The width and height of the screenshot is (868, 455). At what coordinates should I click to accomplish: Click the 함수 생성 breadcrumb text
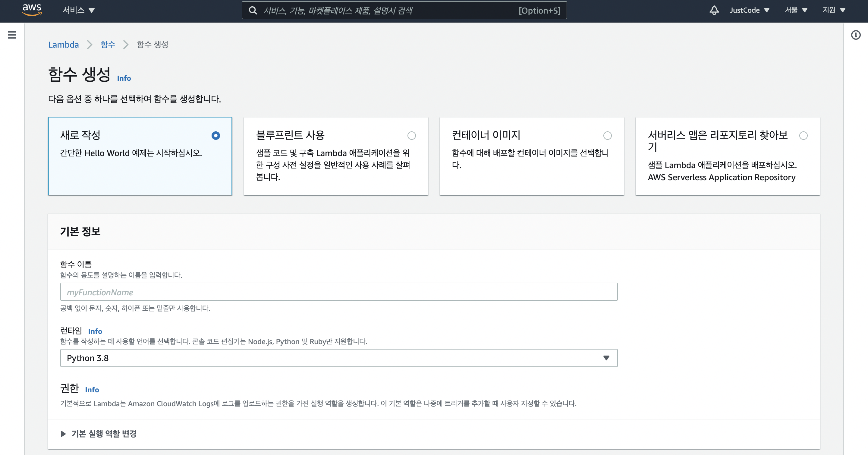(x=152, y=45)
